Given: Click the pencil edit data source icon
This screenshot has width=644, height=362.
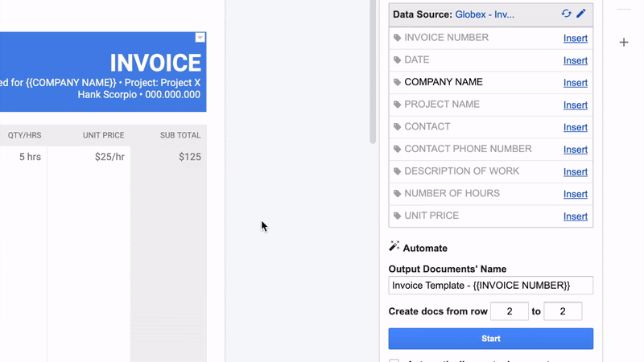Looking at the screenshot, I should pyautogui.click(x=581, y=14).
